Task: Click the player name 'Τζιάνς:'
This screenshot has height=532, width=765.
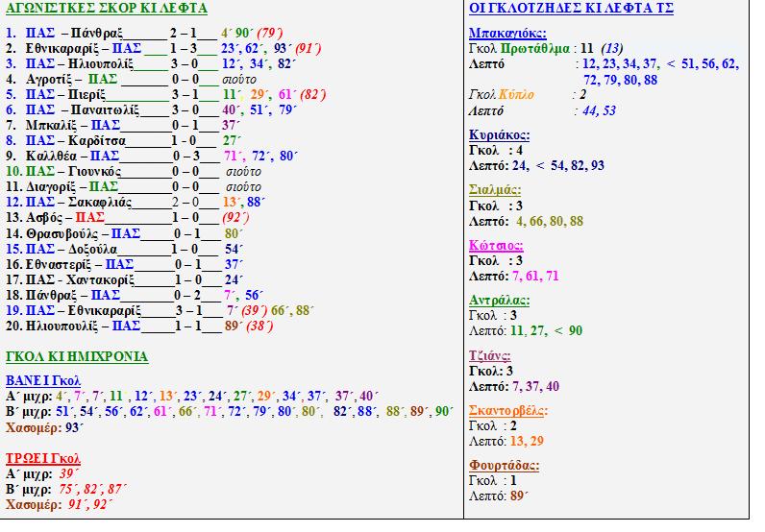Action: pyautogui.click(x=490, y=355)
